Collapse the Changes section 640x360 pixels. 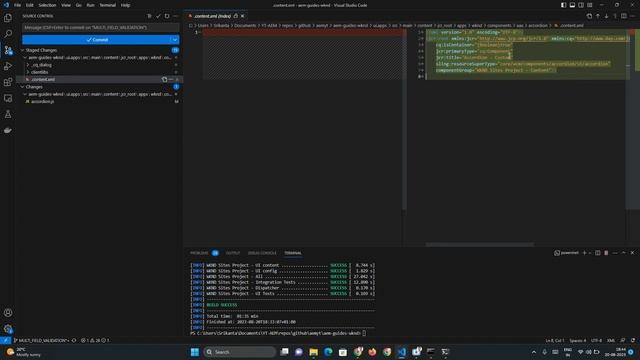point(23,87)
